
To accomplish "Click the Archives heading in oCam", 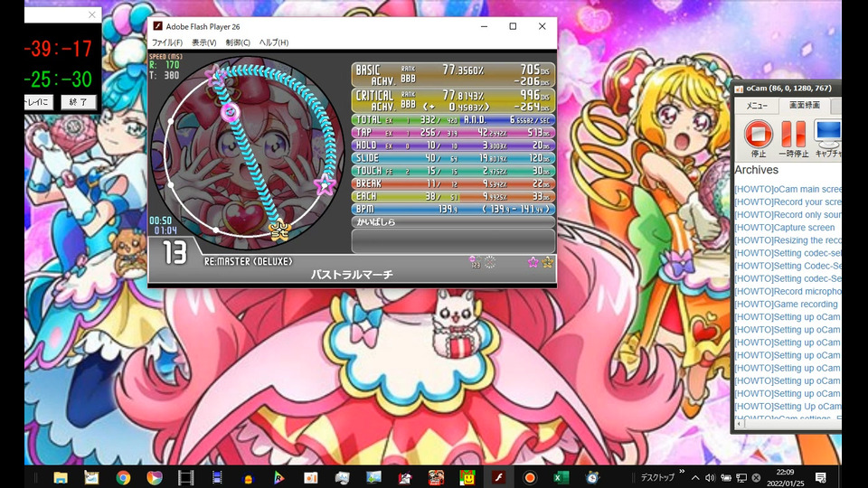I will tap(756, 170).
